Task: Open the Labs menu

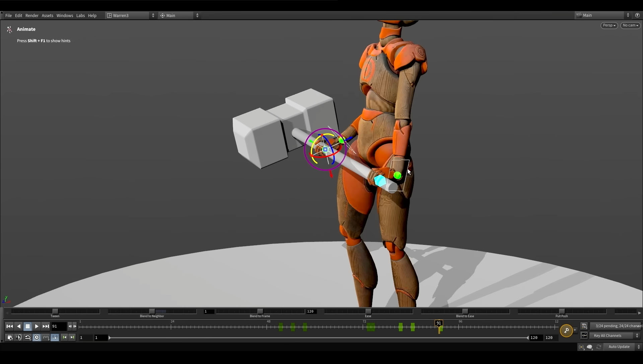Action: click(80, 15)
